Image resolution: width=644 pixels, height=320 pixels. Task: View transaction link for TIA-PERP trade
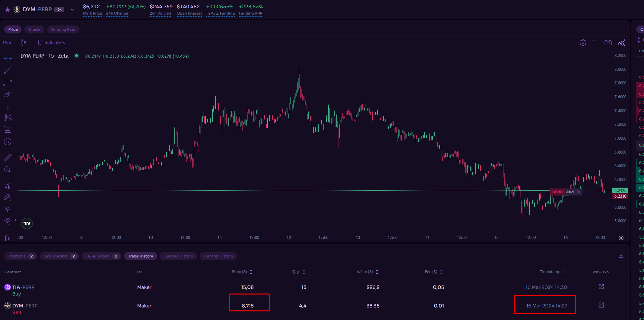tap(601, 287)
